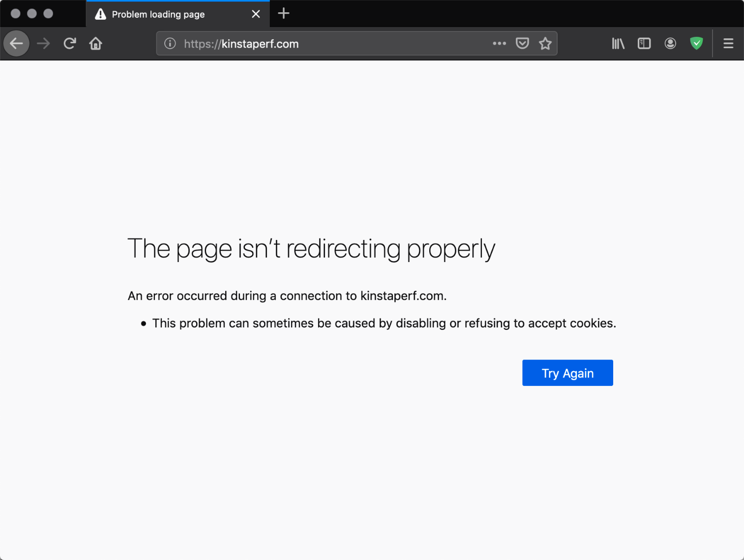Select the Problem loading page tab
Viewport: 744px width, 560px height.
point(162,14)
